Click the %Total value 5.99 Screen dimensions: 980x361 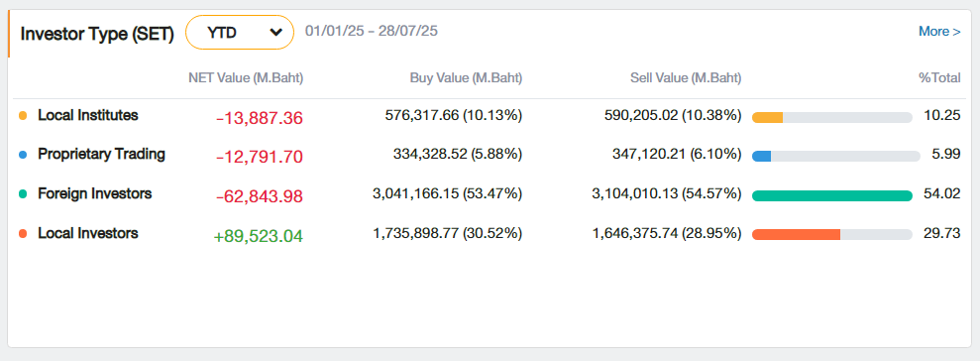coord(946,154)
